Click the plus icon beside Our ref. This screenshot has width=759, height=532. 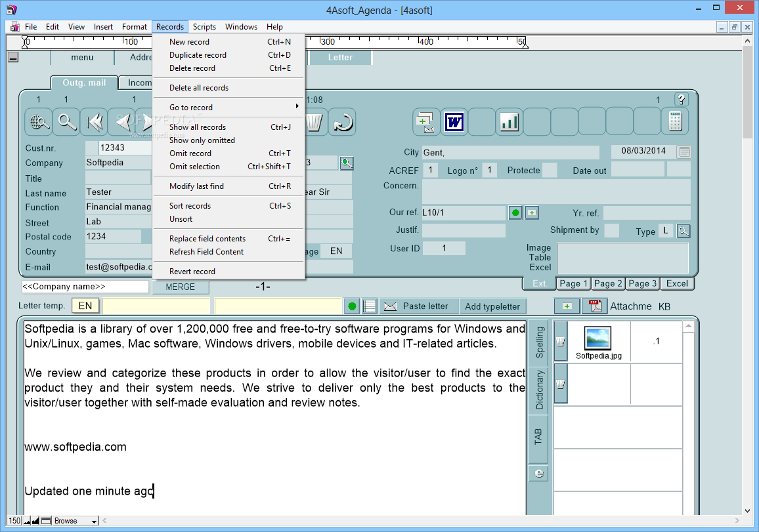532,213
